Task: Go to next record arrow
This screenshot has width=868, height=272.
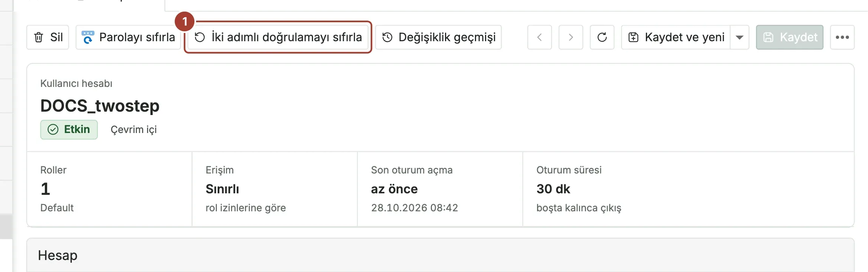Action: [x=571, y=37]
